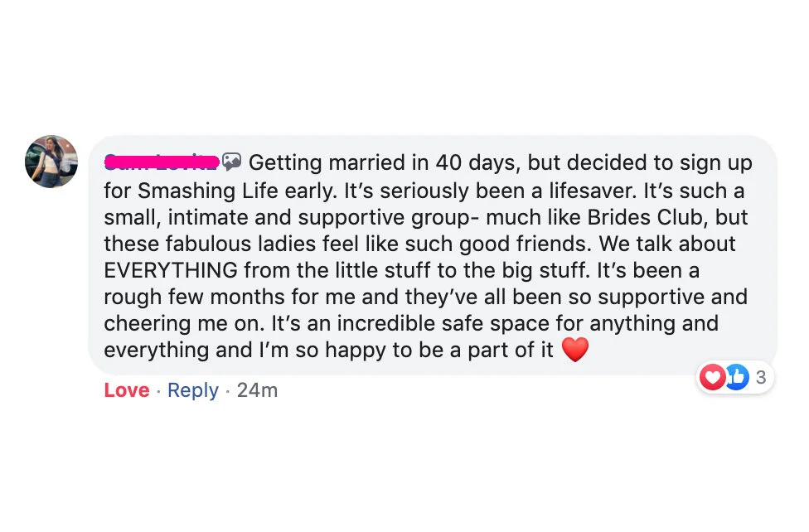Image resolution: width=809 pixels, height=532 pixels.
Task: Reply to this comment
Action: (x=193, y=390)
